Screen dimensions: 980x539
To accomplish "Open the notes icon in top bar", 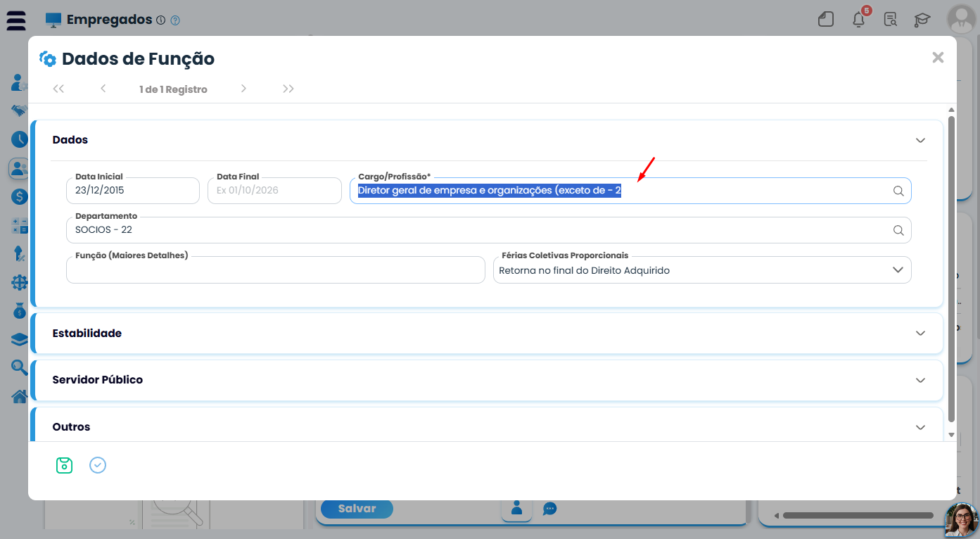I will (x=826, y=20).
